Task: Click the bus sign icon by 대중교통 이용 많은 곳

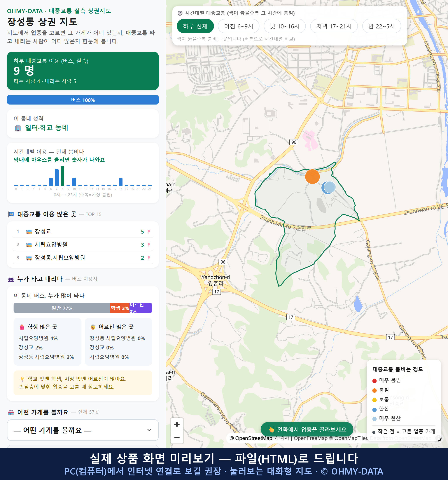Action: coord(11,214)
